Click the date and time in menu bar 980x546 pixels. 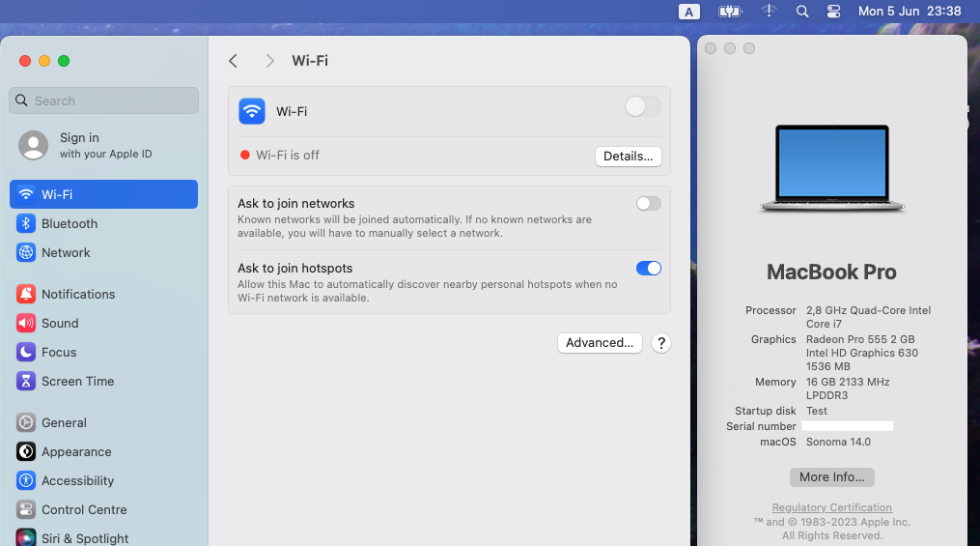(910, 12)
